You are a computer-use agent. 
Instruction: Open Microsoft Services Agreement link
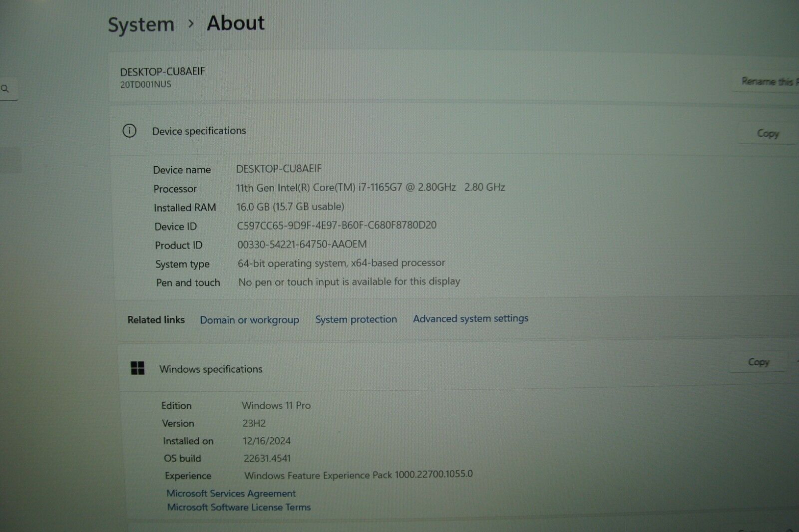coord(231,493)
